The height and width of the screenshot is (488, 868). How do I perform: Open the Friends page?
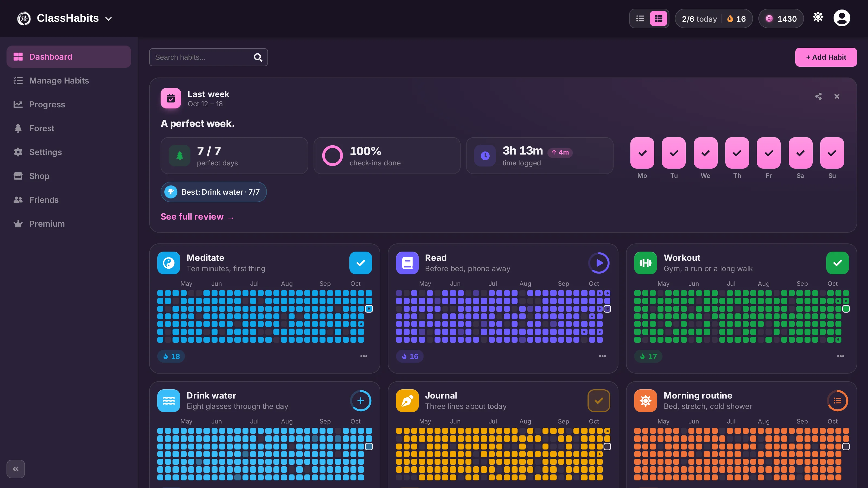click(x=69, y=200)
